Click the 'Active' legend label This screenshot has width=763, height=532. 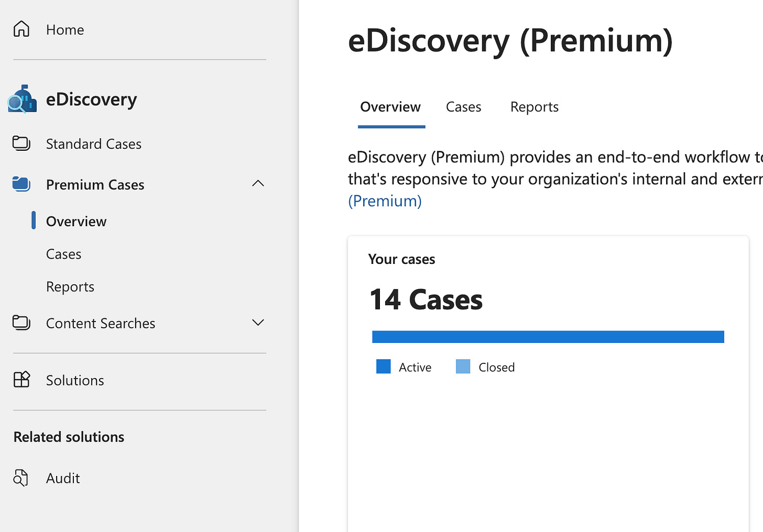tap(415, 367)
